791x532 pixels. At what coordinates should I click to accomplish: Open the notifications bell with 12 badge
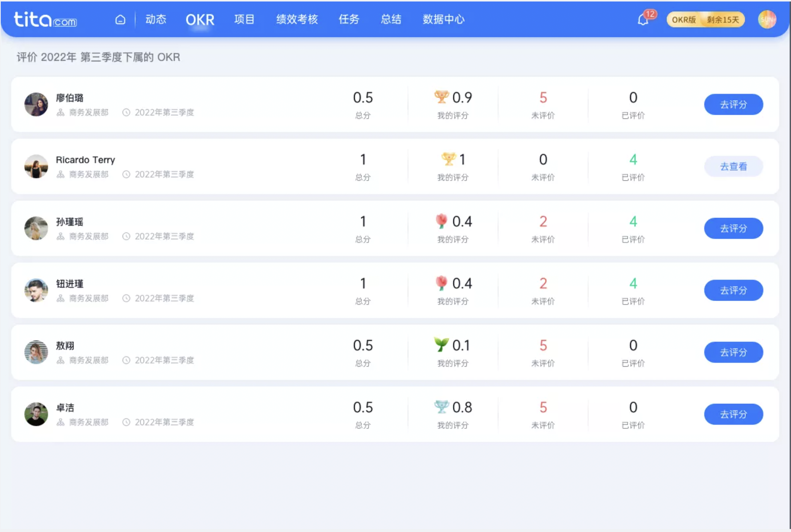click(643, 19)
